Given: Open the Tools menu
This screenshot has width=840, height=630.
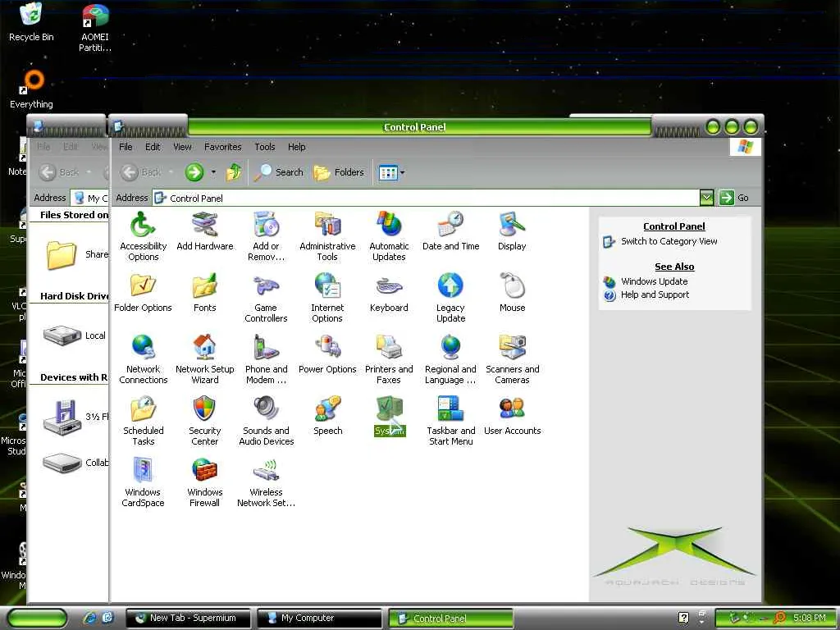Looking at the screenshot, I should (x=265, y=147).
